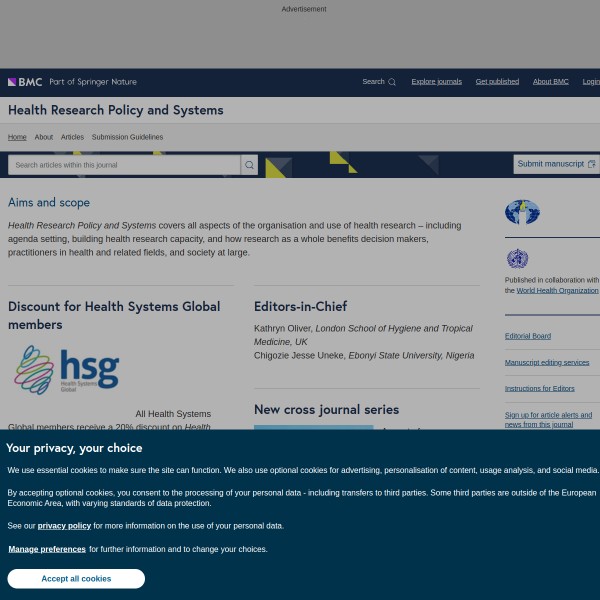Click the magnifier search submit icon
The width and height of the screenshot is (600, 600).
pyautogui.click(x=249, y=165)
